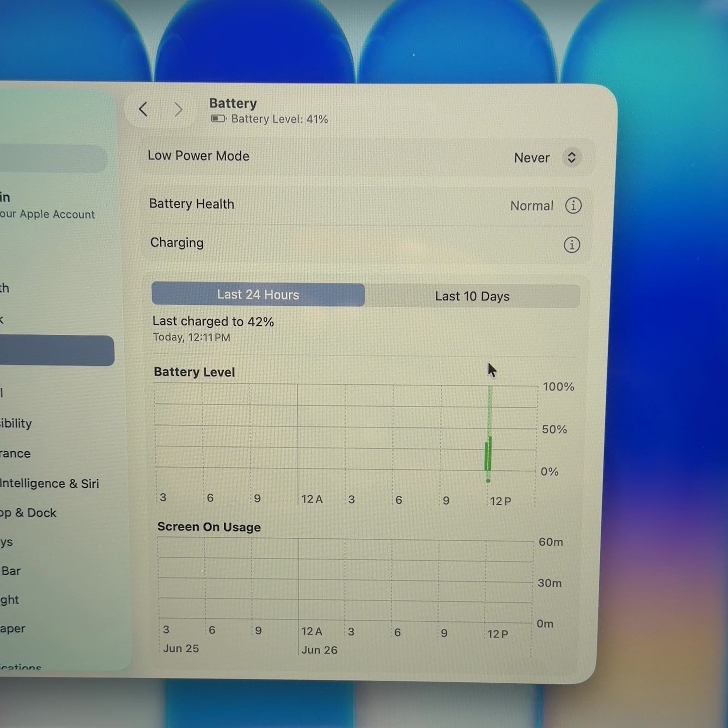Go forward with the right chevron
The width and height of the screenshot is (728, 728).
click(x=179, y=110)
